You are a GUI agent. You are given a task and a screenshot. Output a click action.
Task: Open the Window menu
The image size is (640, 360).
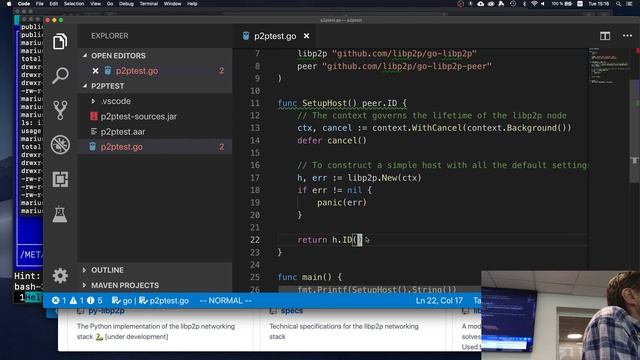point(173,4)
